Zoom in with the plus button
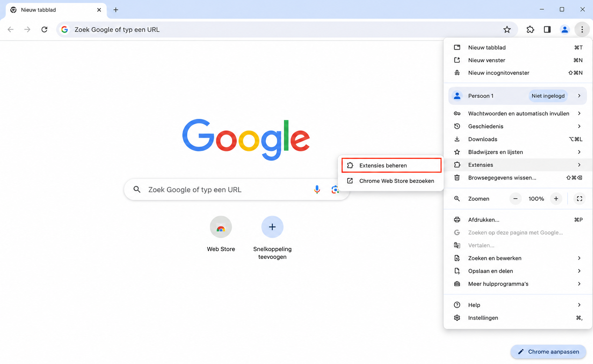 tap(556, 199)
